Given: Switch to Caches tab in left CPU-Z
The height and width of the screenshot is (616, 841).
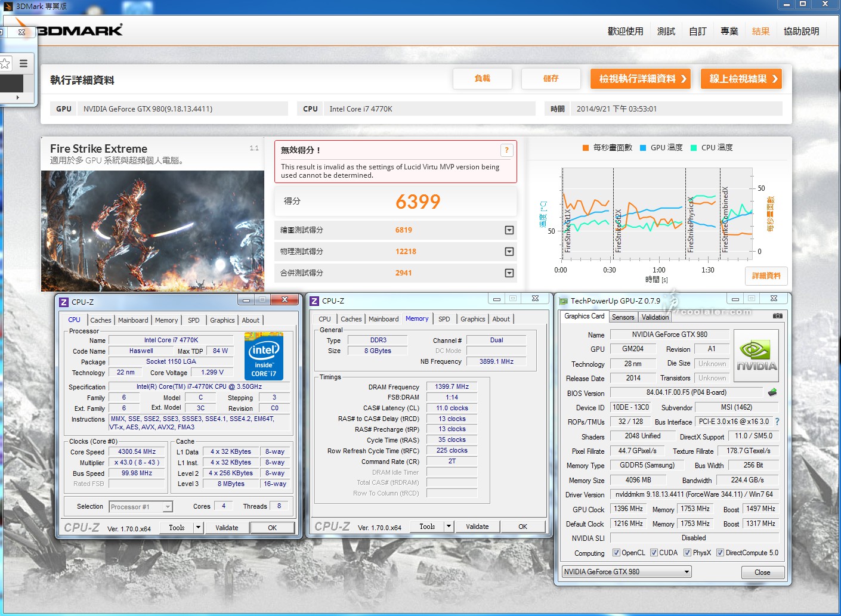Looking at the screenshot, I should tap(101, 320).
